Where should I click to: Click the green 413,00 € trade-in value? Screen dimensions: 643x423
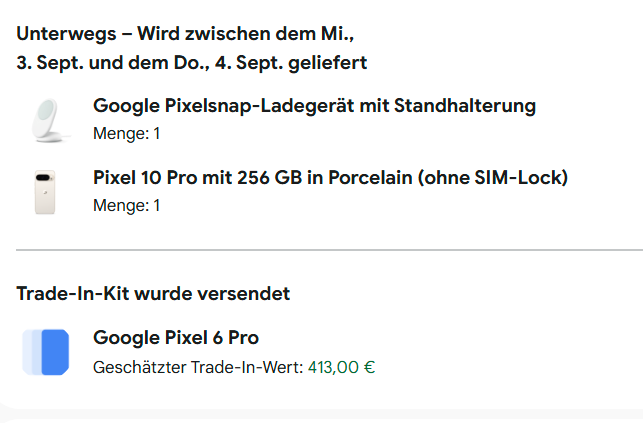tap(341, 367)
